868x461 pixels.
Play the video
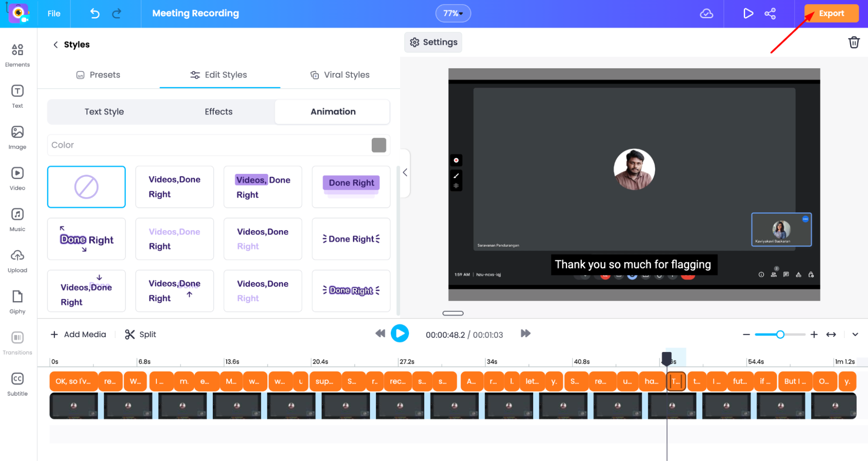pos(400,334)
